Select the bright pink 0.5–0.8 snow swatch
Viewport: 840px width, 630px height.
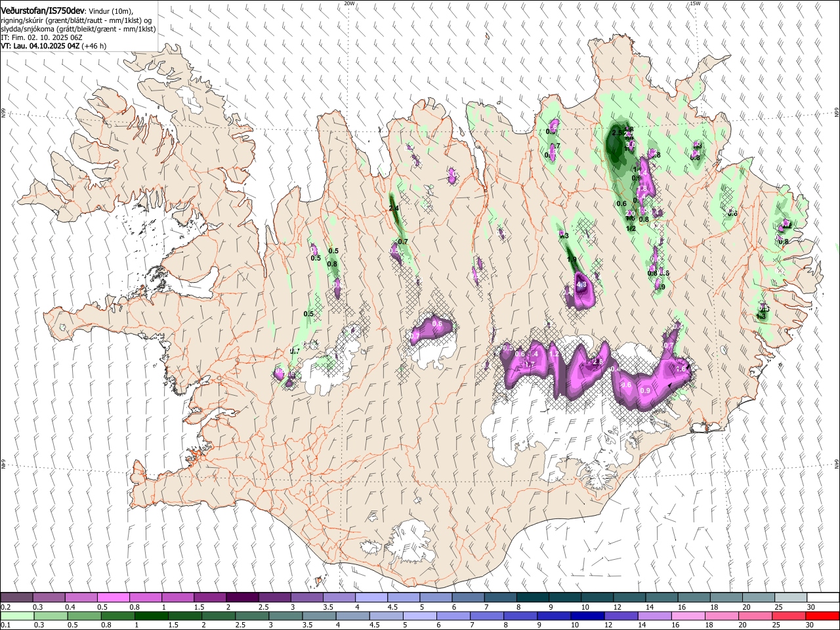113,598
